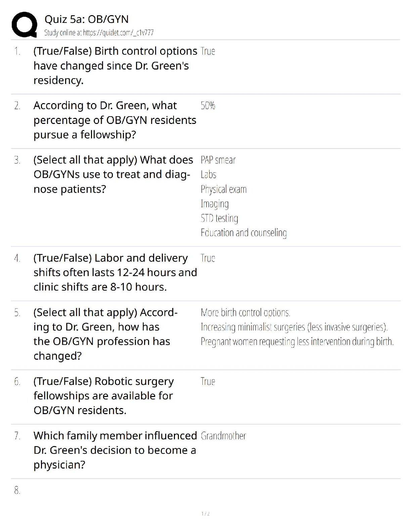
Task: Click the "Grandmother" answer
Action: [223, 436]
